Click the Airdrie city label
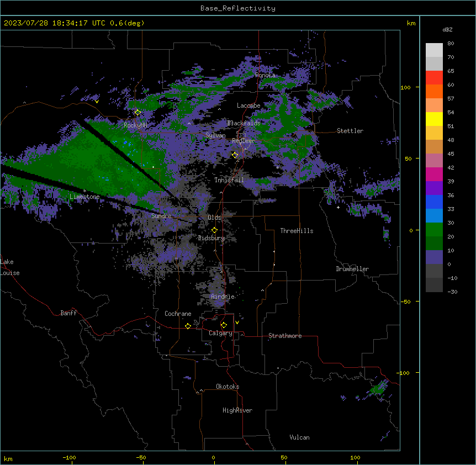Viewport: 476px width, 465px height. 223,297
